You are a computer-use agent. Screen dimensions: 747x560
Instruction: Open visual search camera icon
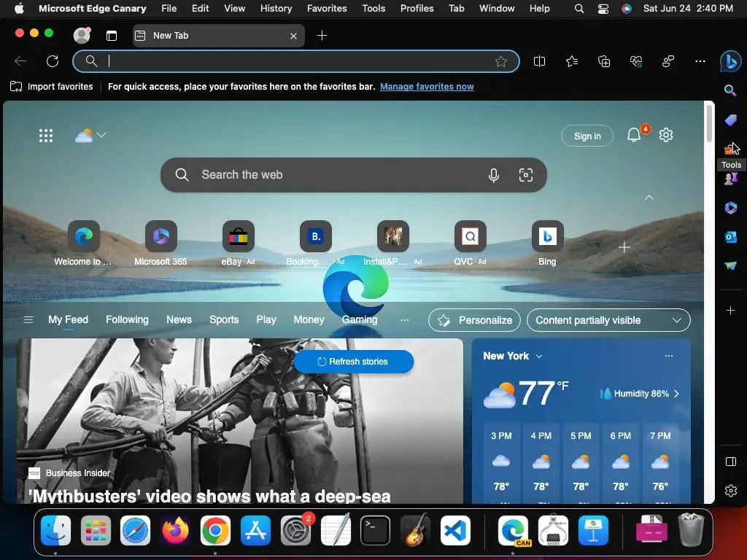[x=525, y=175]
